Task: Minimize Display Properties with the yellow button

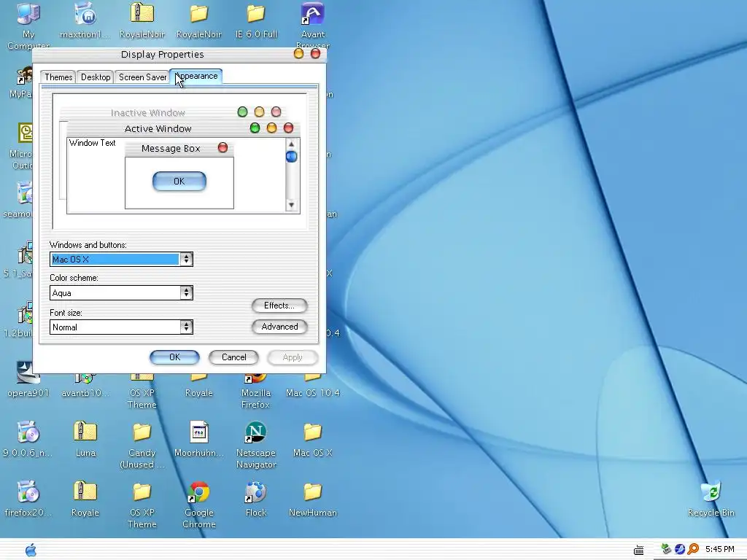Action: (x=298, y=54)
